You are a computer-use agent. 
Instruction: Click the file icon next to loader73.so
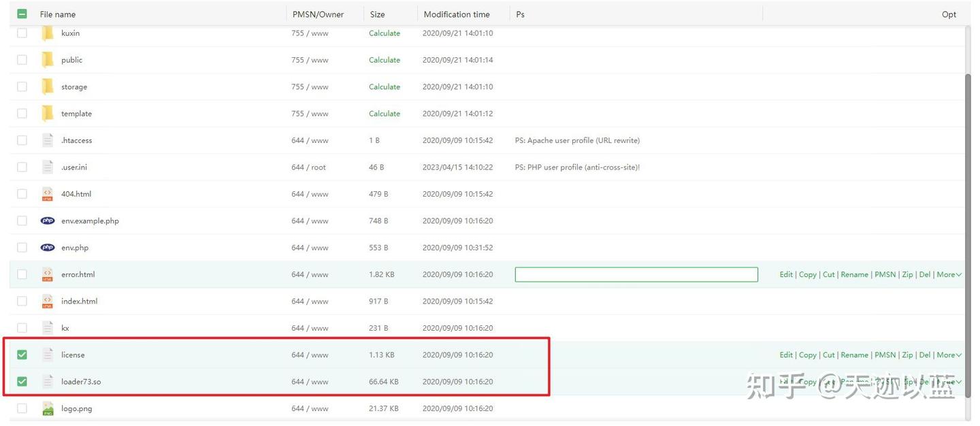[x=47, y=381]
